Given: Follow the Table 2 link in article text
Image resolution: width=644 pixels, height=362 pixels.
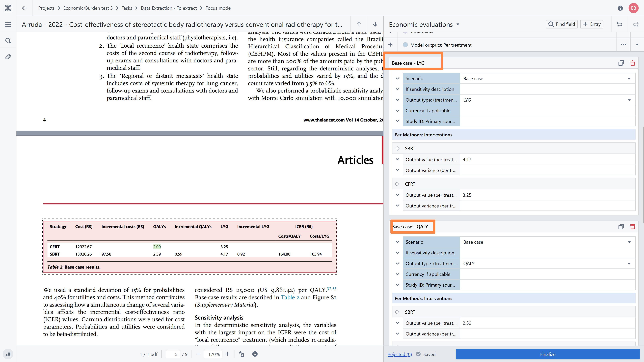Looking at the screenshot, I should coord(290,297).
